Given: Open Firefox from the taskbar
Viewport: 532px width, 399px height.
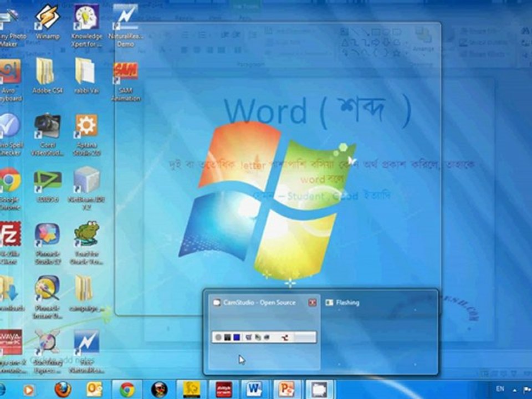Looking at the screenshot, I should [63, 390].
